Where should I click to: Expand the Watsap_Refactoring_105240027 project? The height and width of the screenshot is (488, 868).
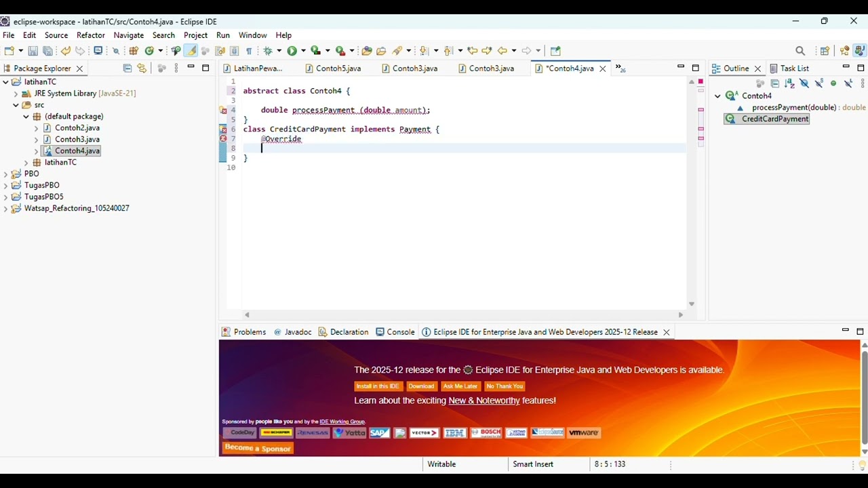tap(5, 208)
